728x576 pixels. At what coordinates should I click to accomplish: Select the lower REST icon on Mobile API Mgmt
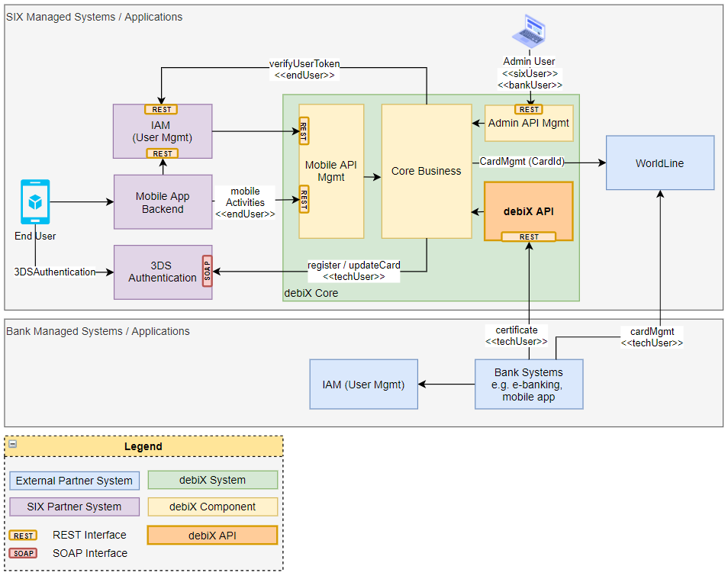click(x=303, y=200)
